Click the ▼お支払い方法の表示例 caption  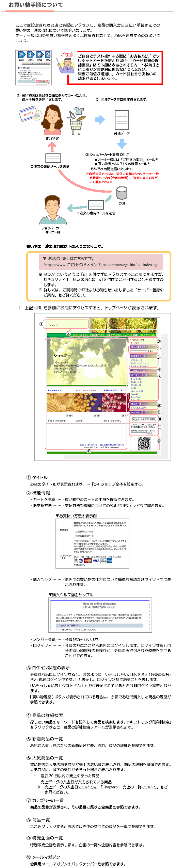(x=76, y=515)
